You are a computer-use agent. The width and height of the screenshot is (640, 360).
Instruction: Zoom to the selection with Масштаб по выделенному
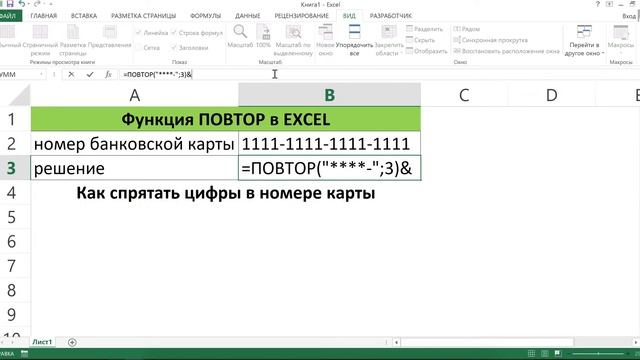point(293,40)
